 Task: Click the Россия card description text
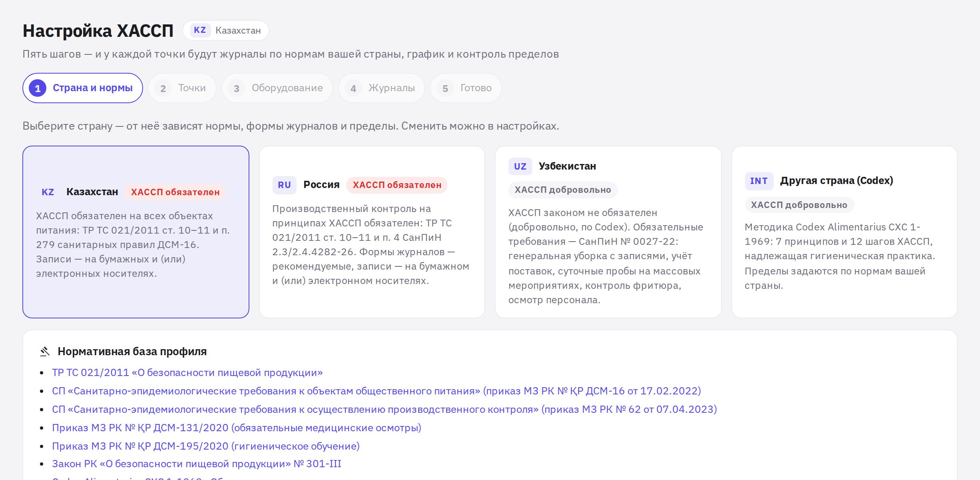pyautogui.click(x=371, y=245)
